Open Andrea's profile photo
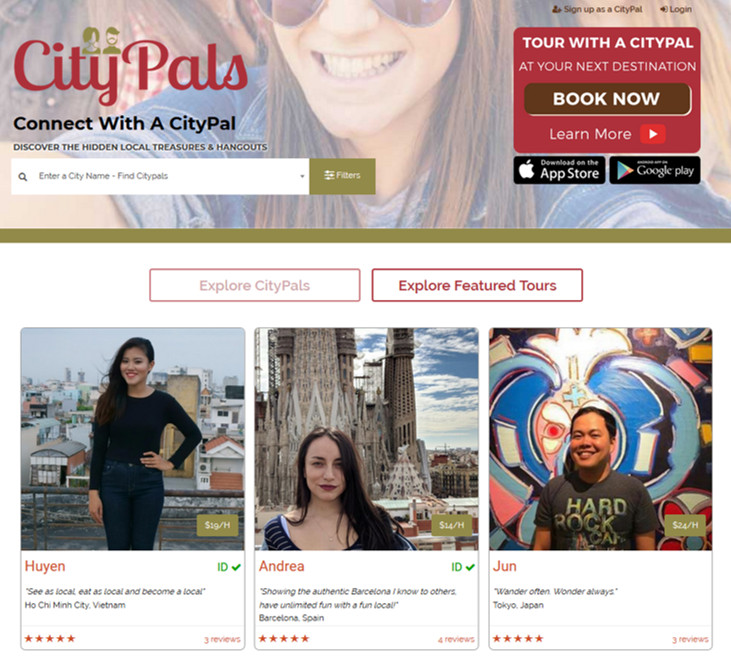This screenshot has height=657, width=731. click(366, 439)
